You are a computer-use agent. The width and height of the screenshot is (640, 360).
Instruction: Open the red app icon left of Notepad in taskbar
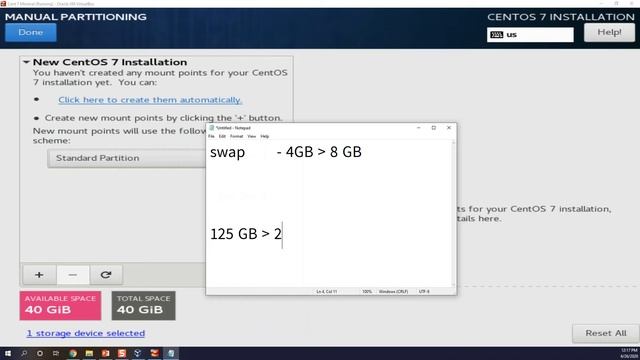pyautogui.click(x=154, y=353)
